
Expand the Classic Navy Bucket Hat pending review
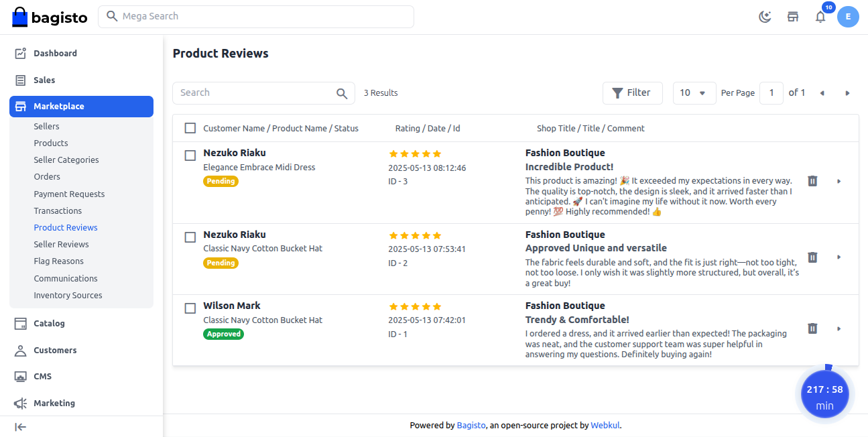coord(839,257)
